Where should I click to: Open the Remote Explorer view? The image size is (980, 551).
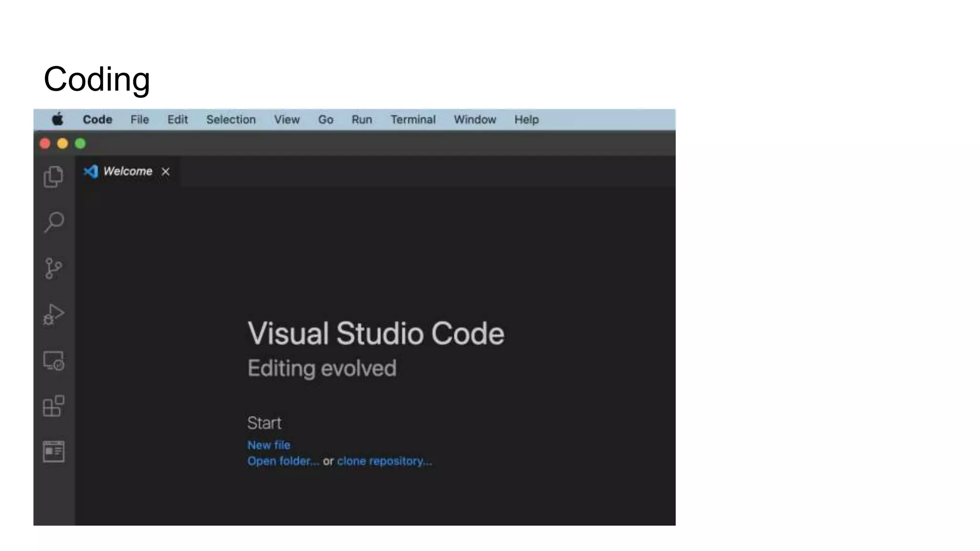54,361
